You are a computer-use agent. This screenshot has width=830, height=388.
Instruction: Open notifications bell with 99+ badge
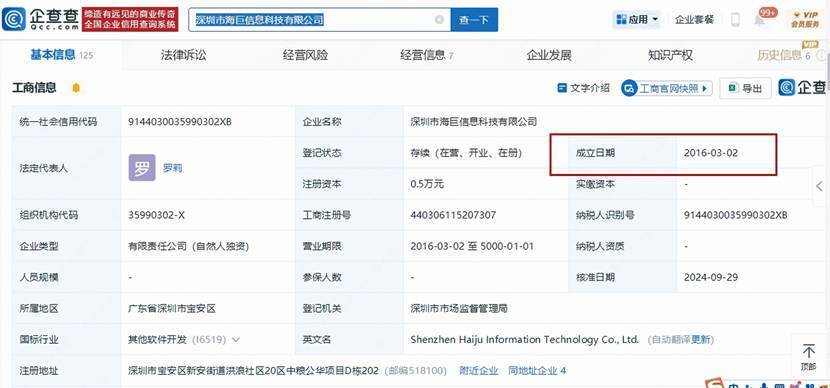(x=760, y=20)
